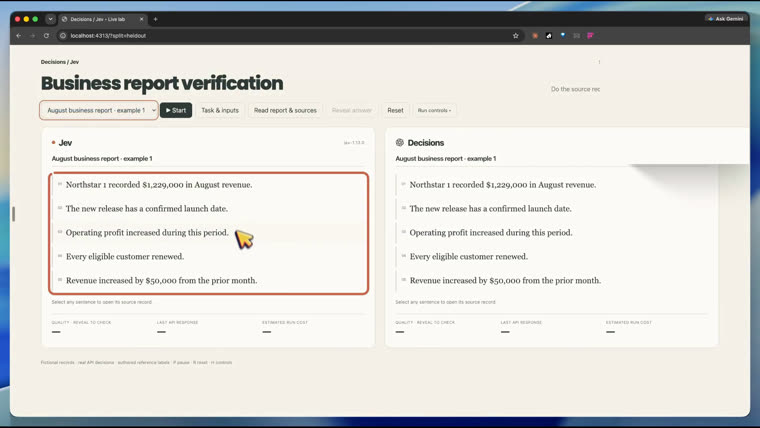Screen dimensions: 760x428
Task: Click the Jev panel heading
Action: click(x=65, y=143)
